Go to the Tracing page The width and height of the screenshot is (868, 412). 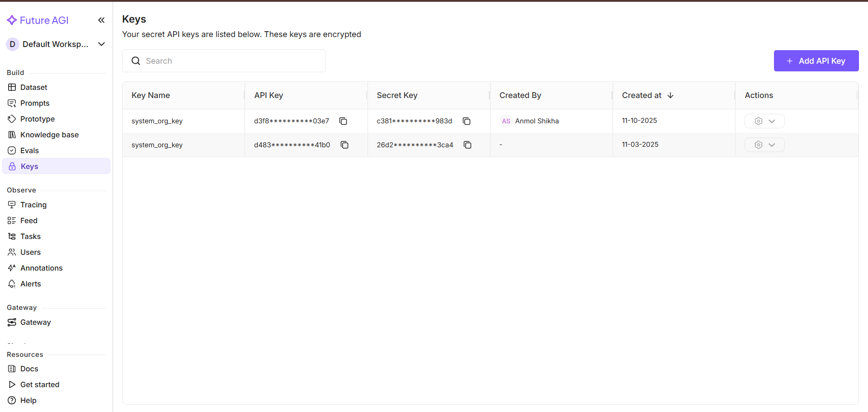click(x=33, y=205)
